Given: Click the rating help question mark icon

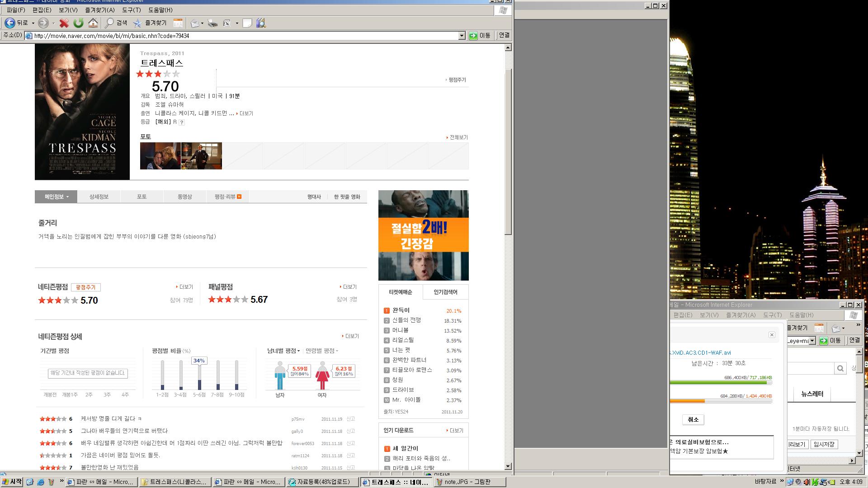Looking at the screenshot, I should click(x=182, y=122).
